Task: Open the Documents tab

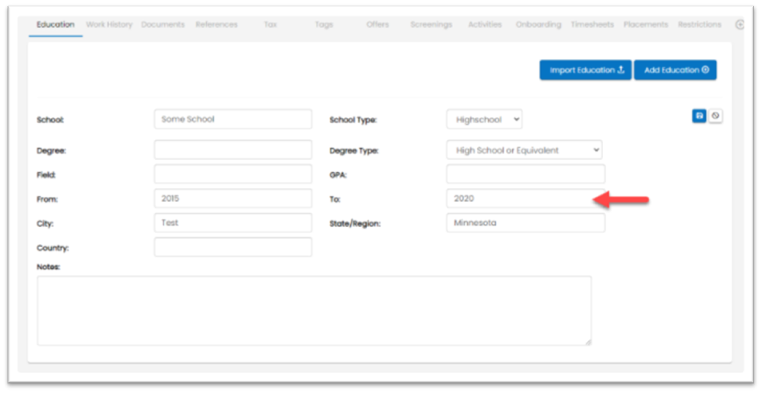Action: click(163, 24)
